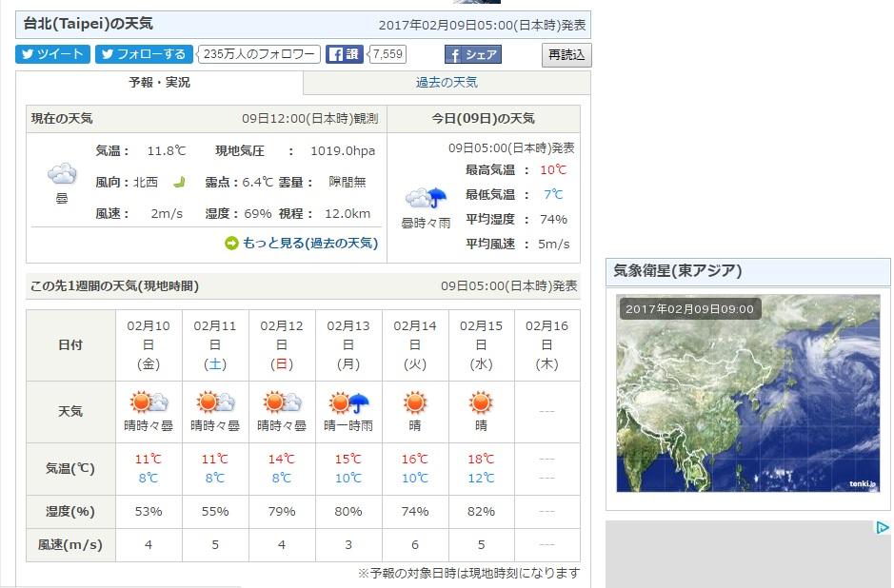Viewport: 894px width, 588px height.
Task: Click the 12℃ low temperature value
Action: 481,478
